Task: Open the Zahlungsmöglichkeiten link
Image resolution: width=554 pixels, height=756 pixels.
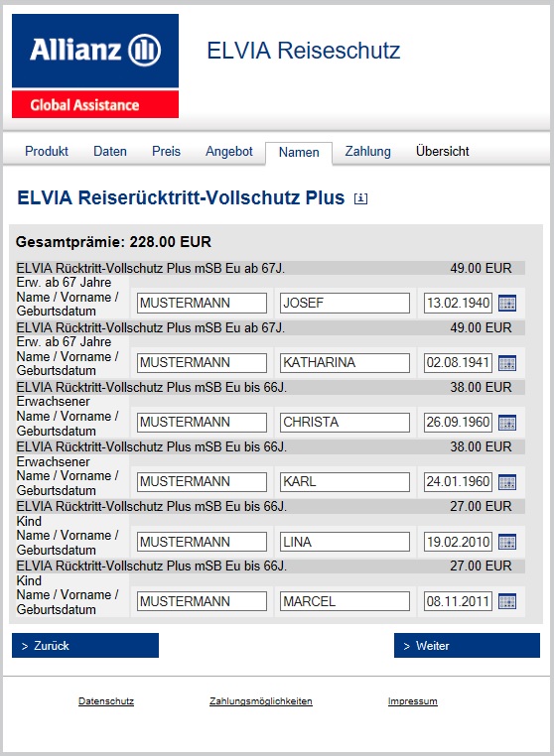Action: pyautogui.click(x=261, y=701)
